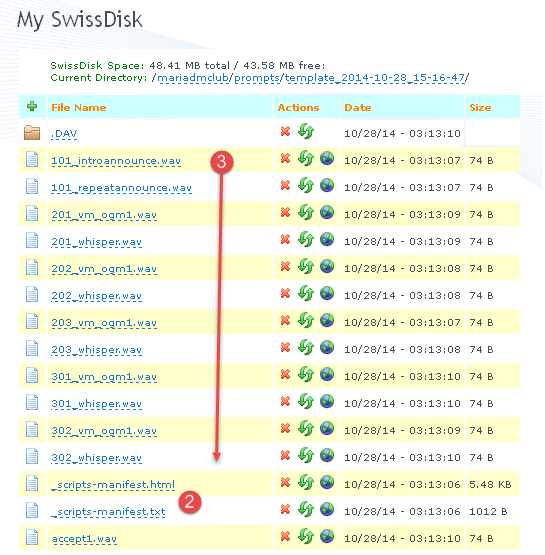Click the date of _scripts-manifest.html row

tap(402, 484)
